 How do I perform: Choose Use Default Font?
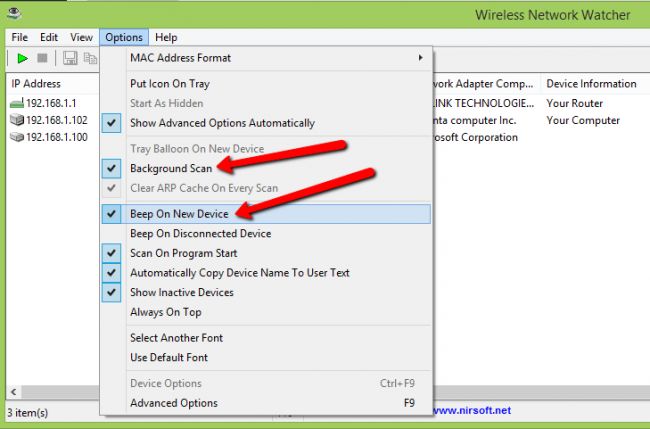tap(266, 357)
